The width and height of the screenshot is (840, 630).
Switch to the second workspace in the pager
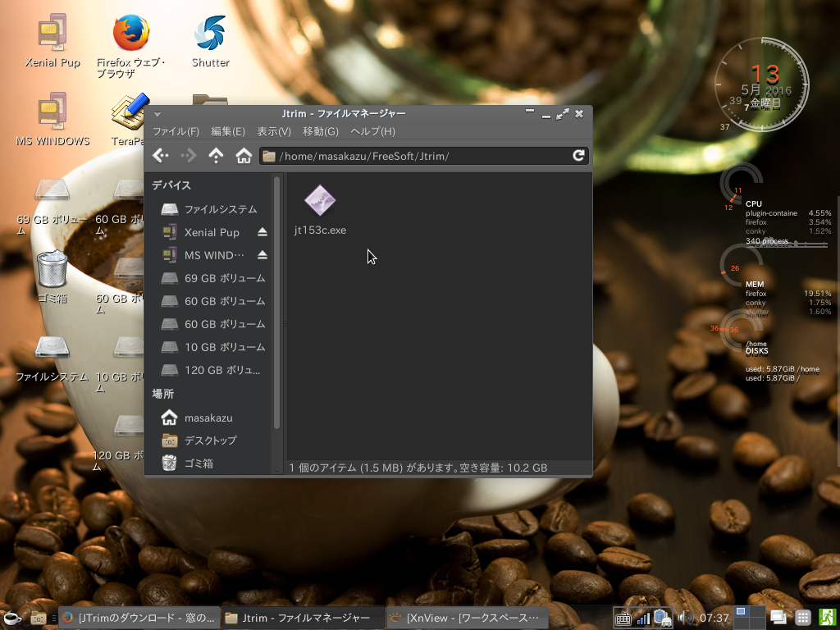(759, 611)
